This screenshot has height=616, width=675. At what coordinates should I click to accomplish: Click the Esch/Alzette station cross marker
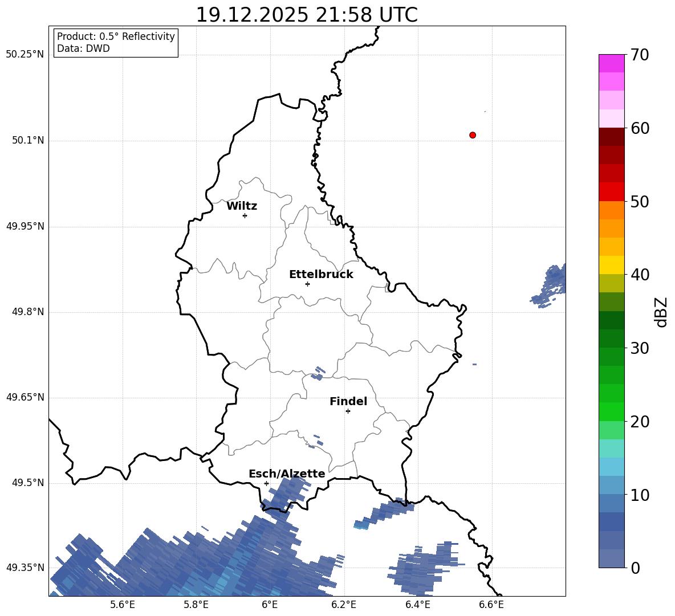[x=266, y=483]
